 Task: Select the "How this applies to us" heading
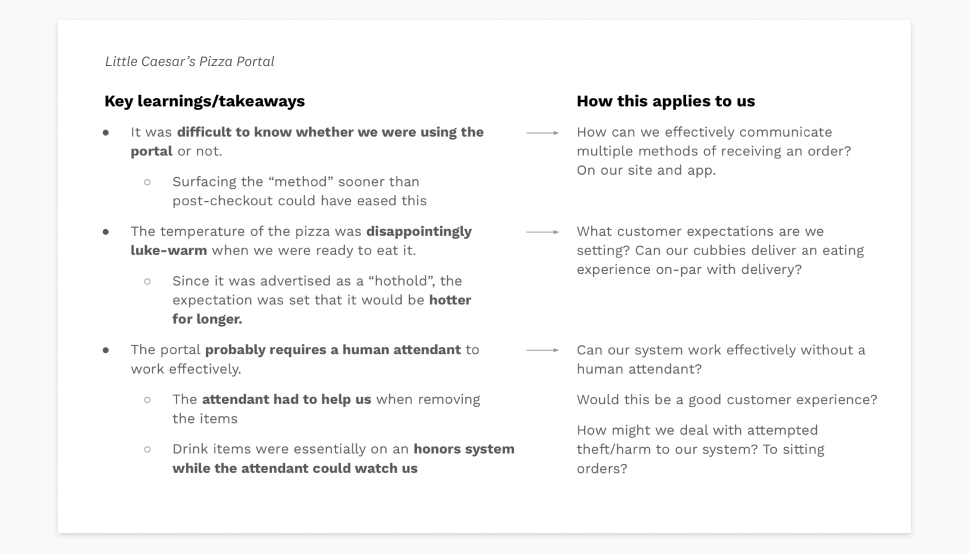[665, 101]
